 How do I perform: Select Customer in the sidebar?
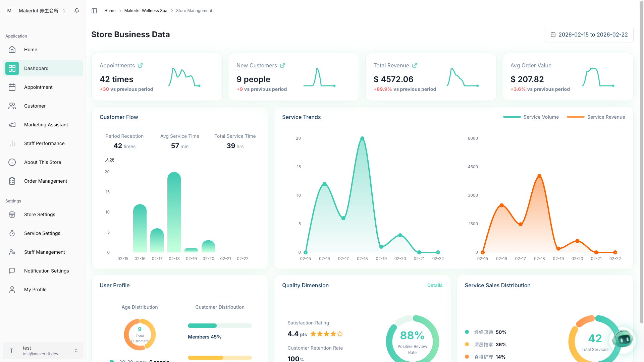click(x=35, y=106)
